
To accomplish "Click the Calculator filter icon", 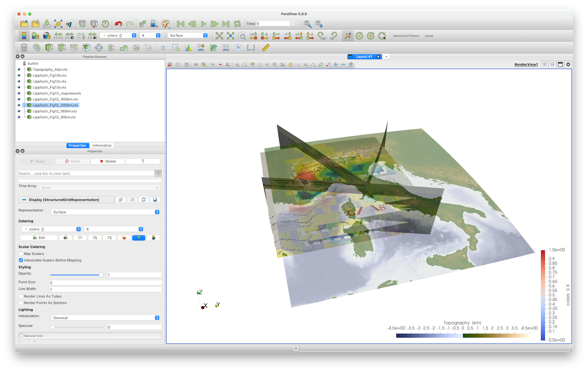I will click(24, 47).
